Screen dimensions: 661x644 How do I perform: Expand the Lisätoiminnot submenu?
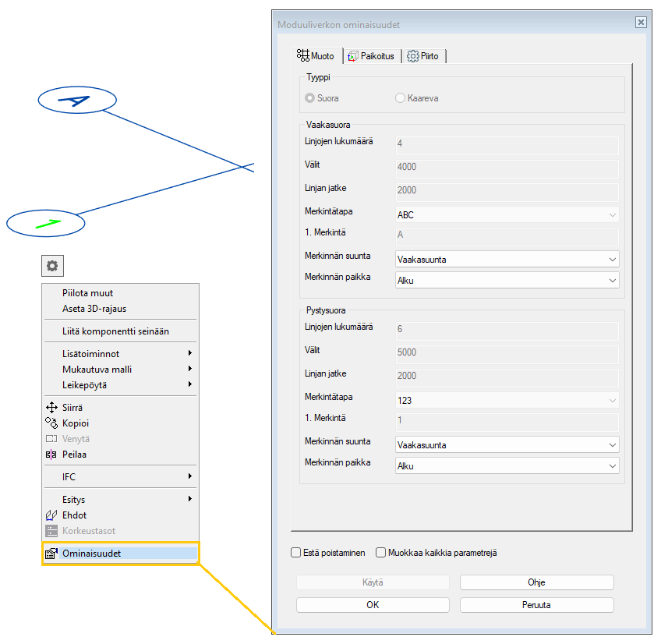click(x=121, y=353)
